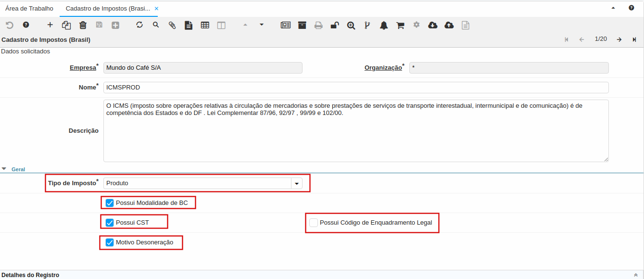Go to the next record arrow

[x=619, y=39]
